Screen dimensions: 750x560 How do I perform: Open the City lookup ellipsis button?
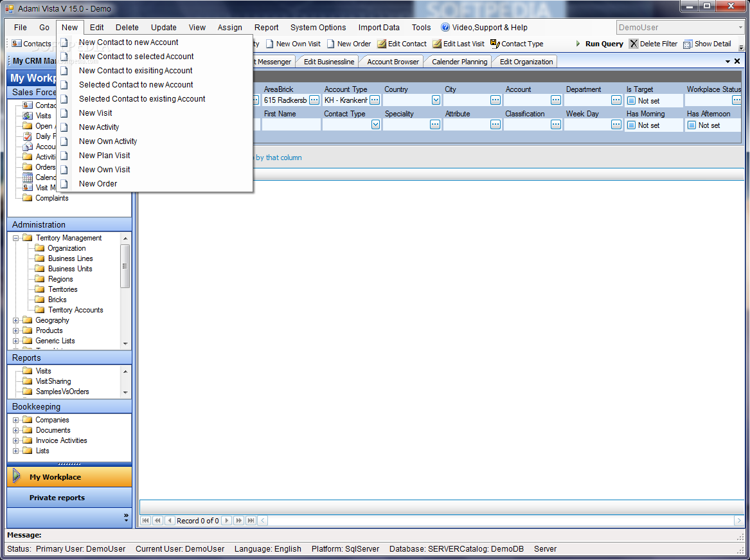tap(496, 100)
